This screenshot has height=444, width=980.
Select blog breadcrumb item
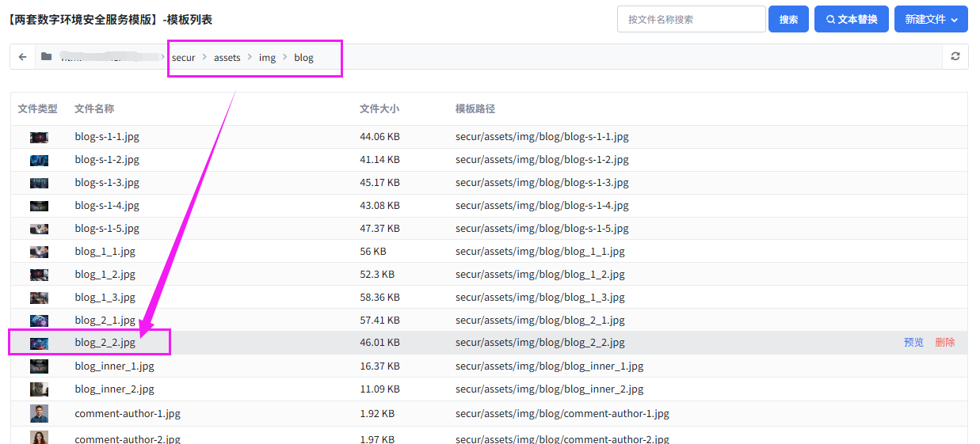coord(303,58)
